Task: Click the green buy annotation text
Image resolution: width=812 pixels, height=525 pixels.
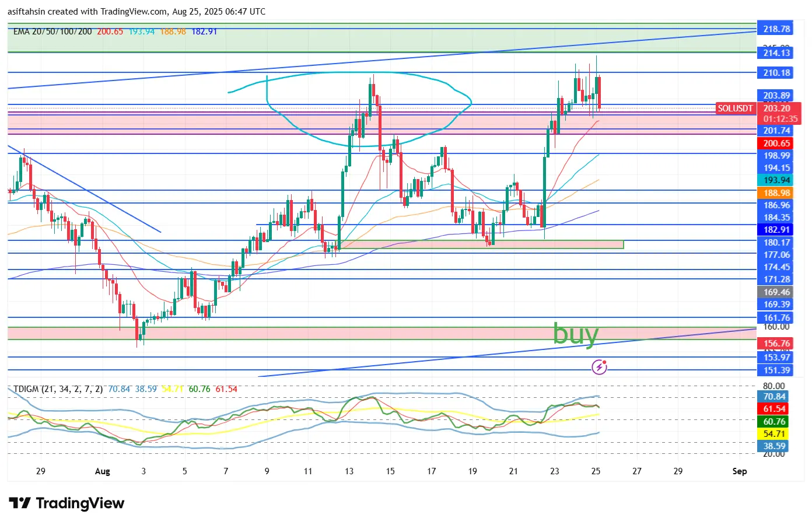Action: [576, 334]
